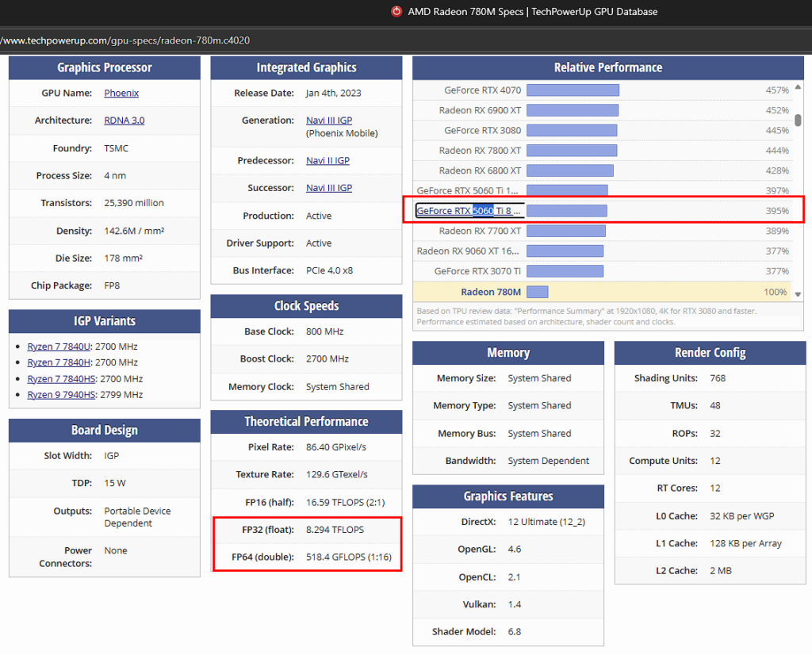This screenshot has width=812, height=655.
Task: Open the Ryzen 9 7940HS variant link
Action: coord(62,395)
